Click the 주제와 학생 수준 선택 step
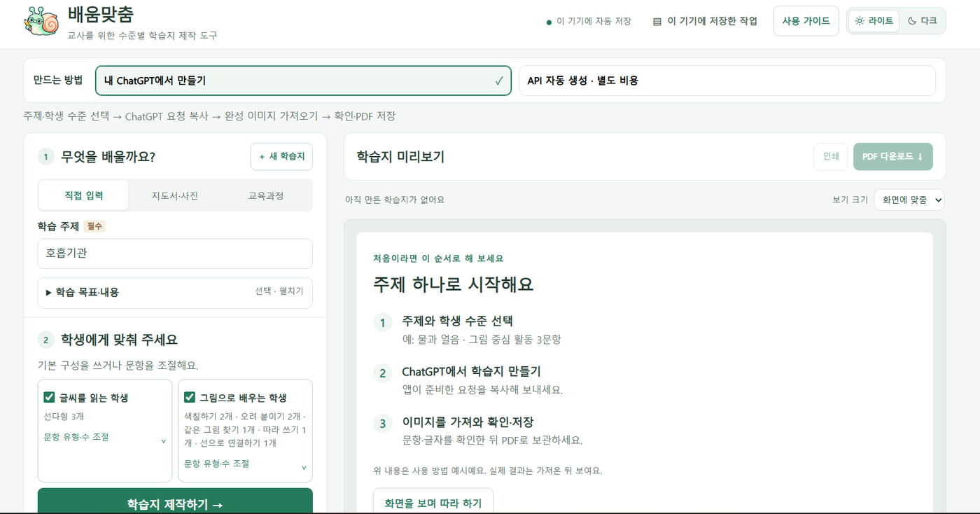980x514 pixels. tap(458, 321)
